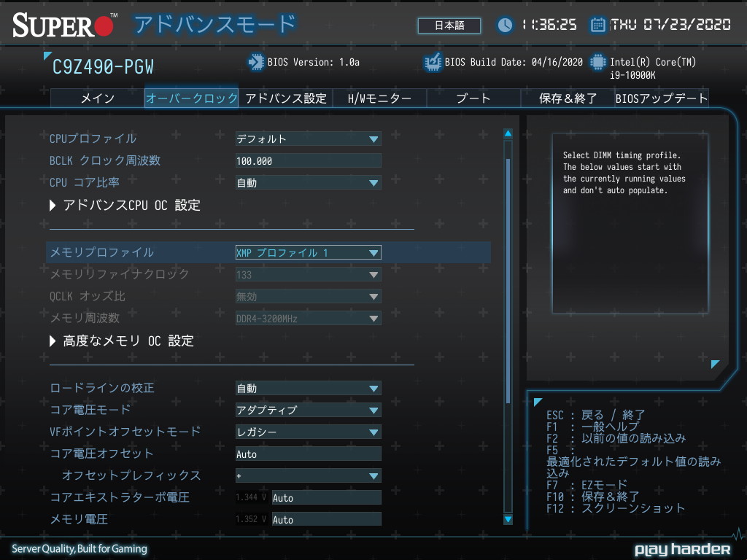Open the BIOSアップデート tab
Image resolution: width=747 pixels, height=560 pixels.
pyautogui.click(x=662, y=98)
